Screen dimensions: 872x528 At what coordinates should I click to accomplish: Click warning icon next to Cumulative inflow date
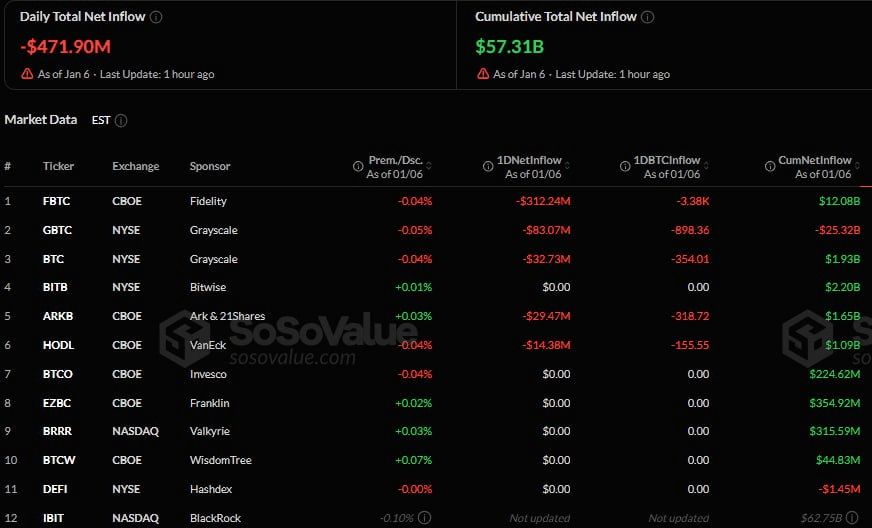pos(483,74)
